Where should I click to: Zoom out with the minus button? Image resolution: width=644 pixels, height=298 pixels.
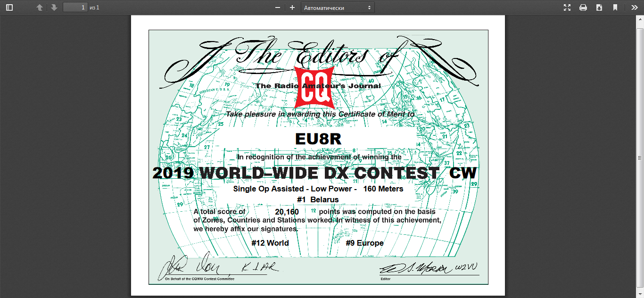point(278,8)
